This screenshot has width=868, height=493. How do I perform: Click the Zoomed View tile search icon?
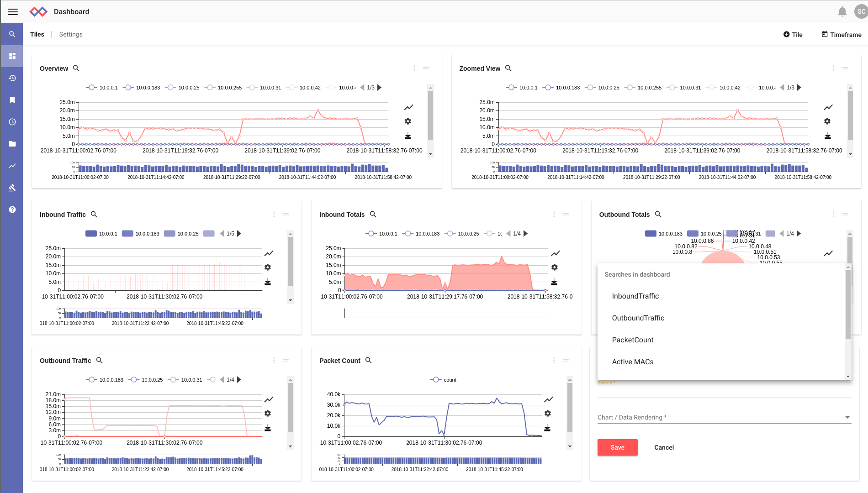point(508,68)
